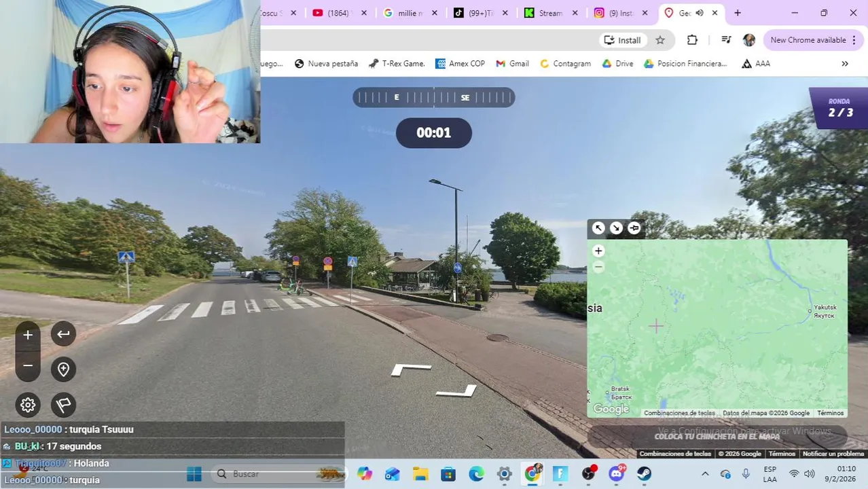Open Notificar un problema link

pyautogui.click(x=833, y=454)
